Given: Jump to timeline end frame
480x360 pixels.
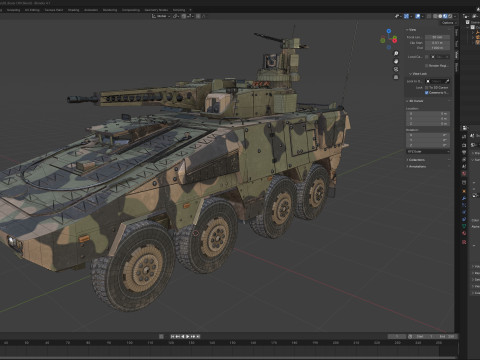Looking at the screenshot, I should click(198, 337).
